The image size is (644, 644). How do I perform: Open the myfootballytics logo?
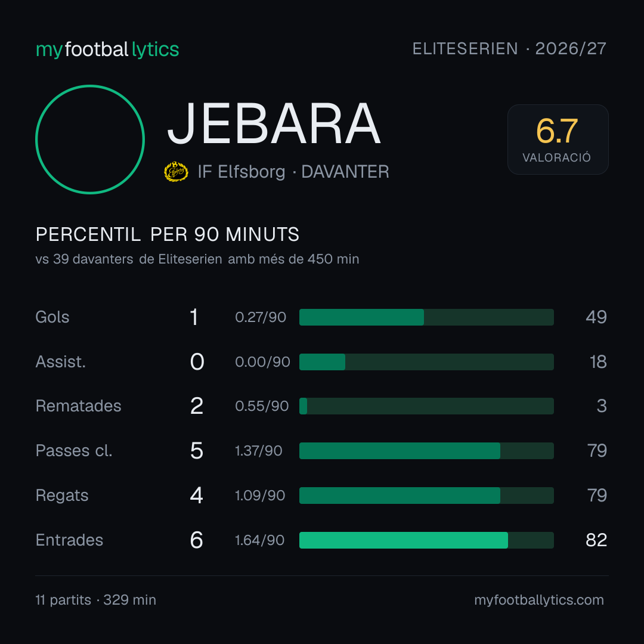click(107, 49)
